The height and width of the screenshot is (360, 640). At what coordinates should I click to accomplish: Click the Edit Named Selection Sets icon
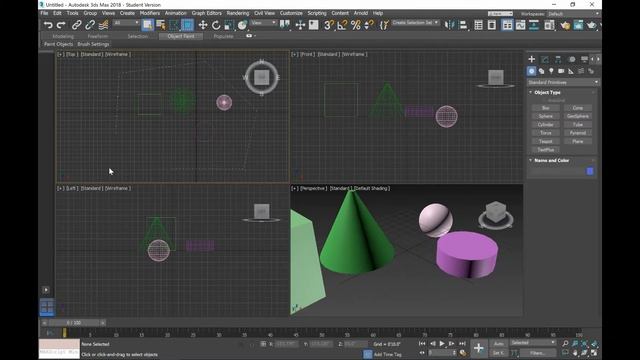[384, 25]
